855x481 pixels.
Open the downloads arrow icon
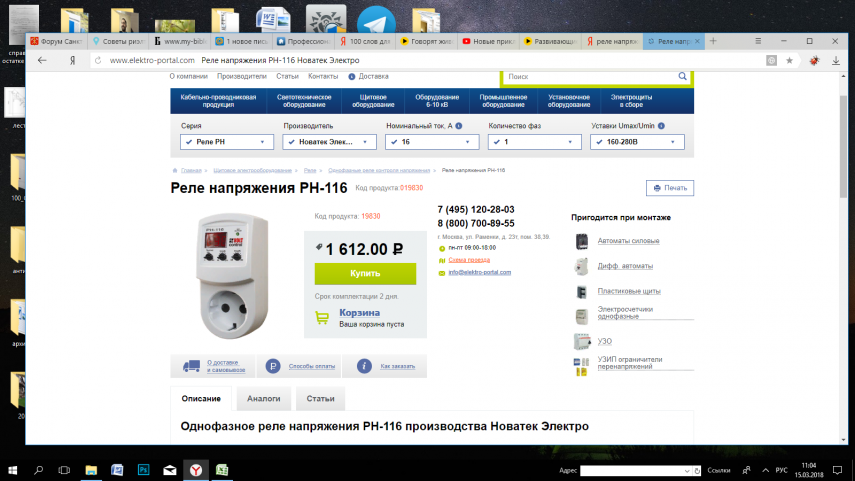(836, 61)
